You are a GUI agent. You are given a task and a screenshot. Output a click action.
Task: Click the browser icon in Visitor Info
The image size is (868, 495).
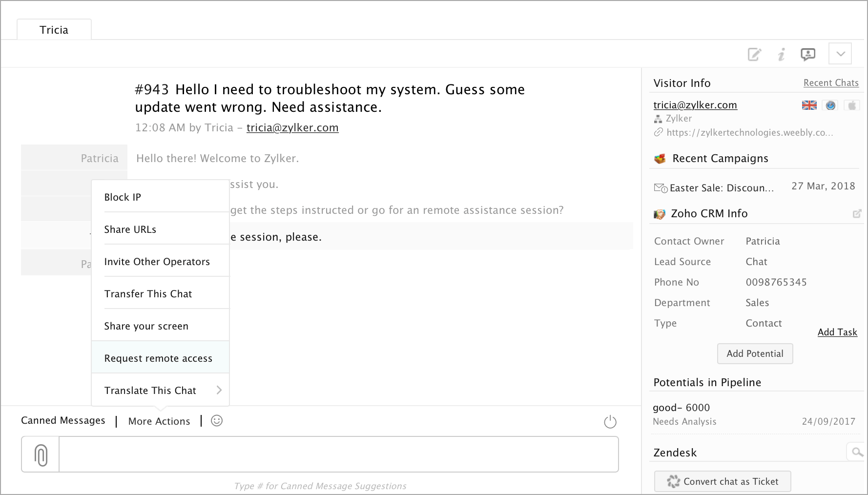click(830, 105)
